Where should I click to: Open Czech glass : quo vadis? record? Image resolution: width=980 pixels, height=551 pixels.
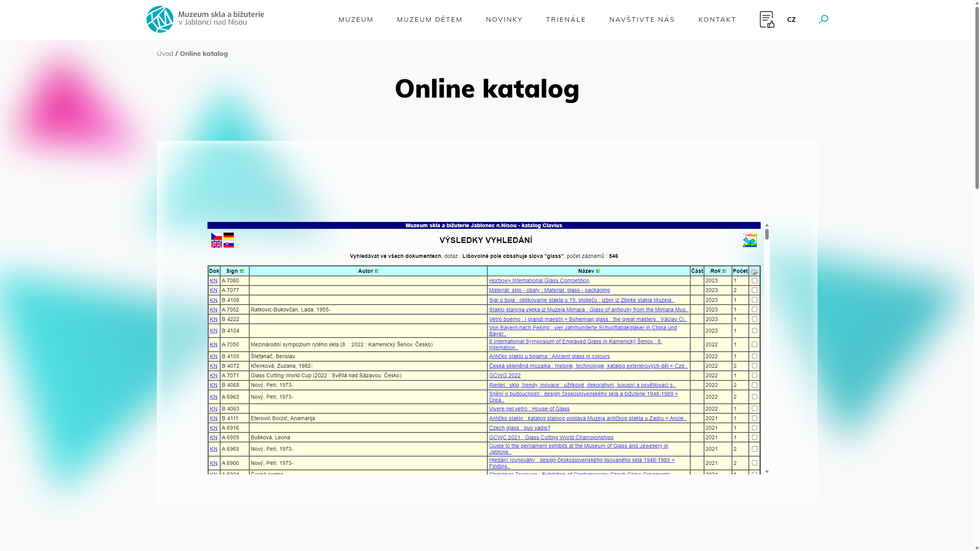click(x=519, y=428)
